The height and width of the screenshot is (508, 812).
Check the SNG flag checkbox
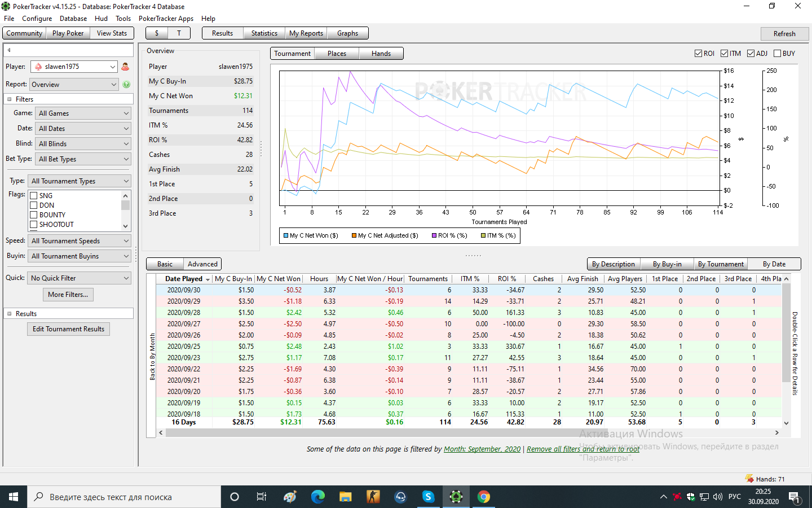pos(34,196)
